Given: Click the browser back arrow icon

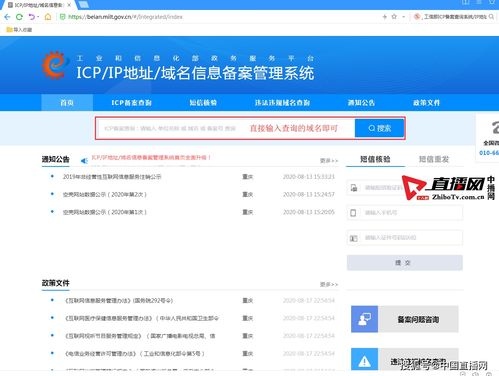Looking at the screenshot, I should click(7, 17).
